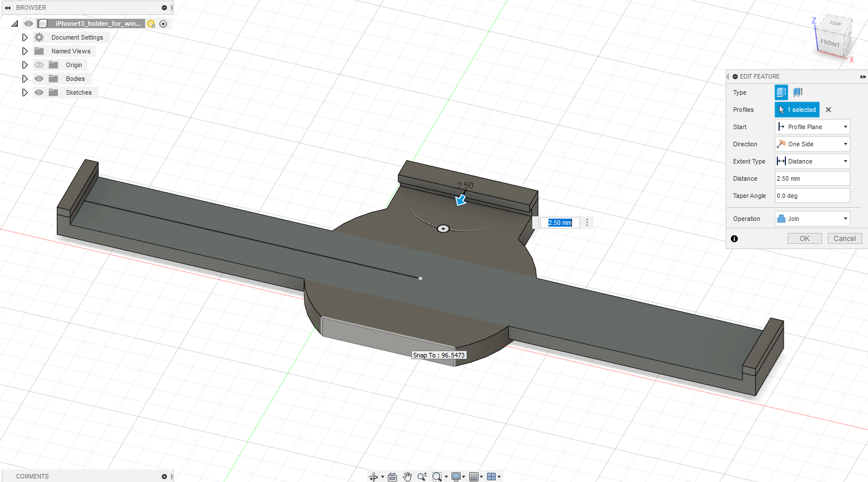The image size is (868, 482).
Task: Minimize the Browser panel
Action: [x=164, y=7]
